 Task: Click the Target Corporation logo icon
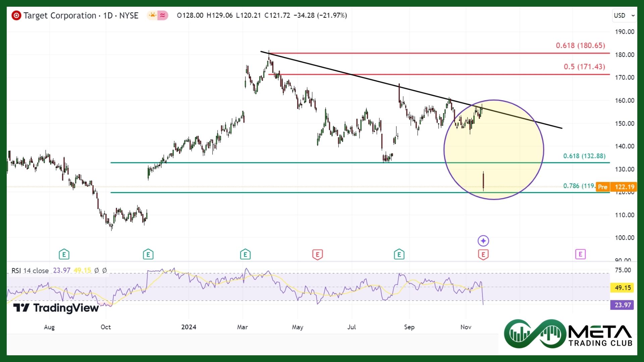(x=16, y=15)
